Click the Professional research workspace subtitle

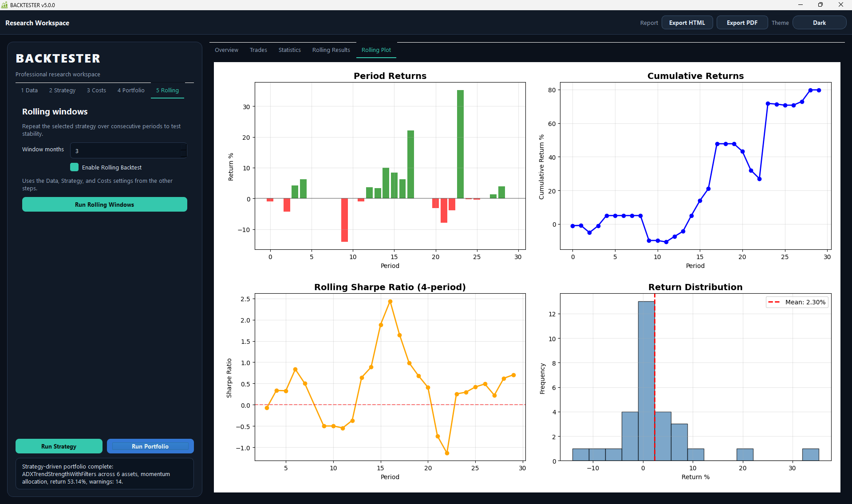click(58, 75)
